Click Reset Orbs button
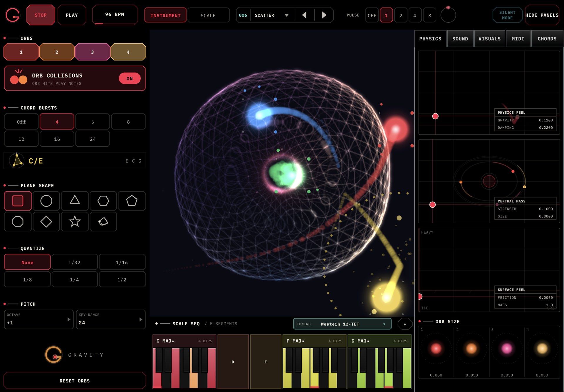Image resolution: width=564 pixels, height=392 pixels. (x=75, y=381)
